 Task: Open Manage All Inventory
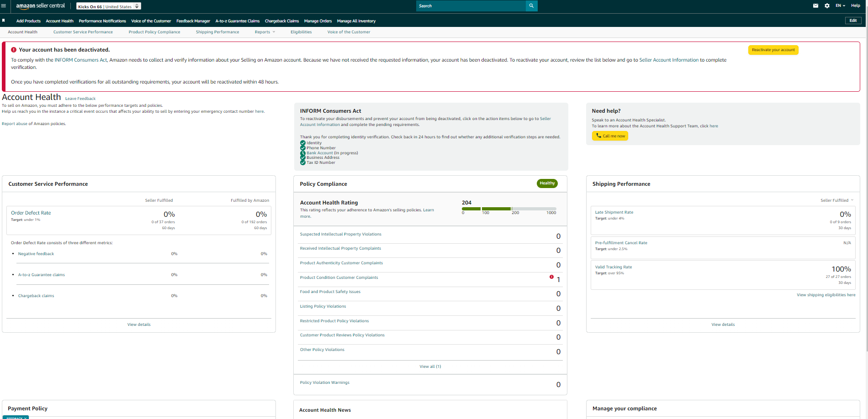356,21
